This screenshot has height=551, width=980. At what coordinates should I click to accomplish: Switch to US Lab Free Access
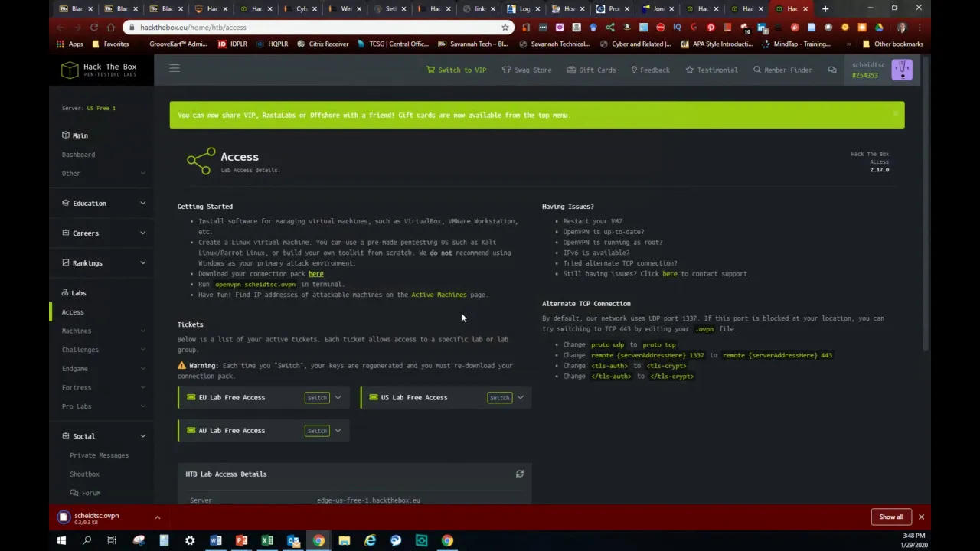tap(499, 398)
